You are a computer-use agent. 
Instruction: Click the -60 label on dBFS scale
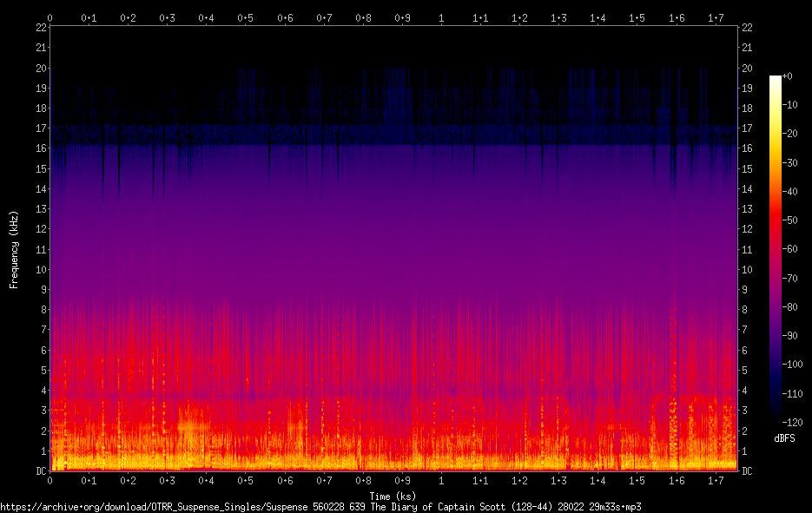790,249
